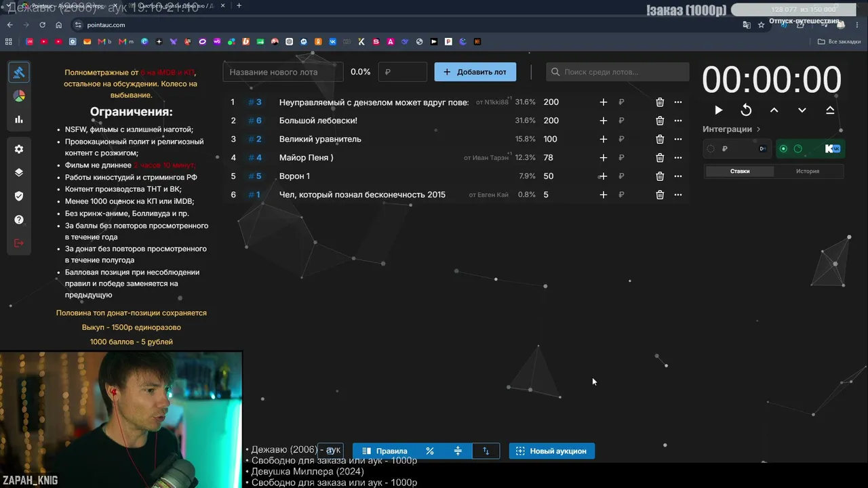Select the lot name 'Ворон 1'

[x=294, y=176]
